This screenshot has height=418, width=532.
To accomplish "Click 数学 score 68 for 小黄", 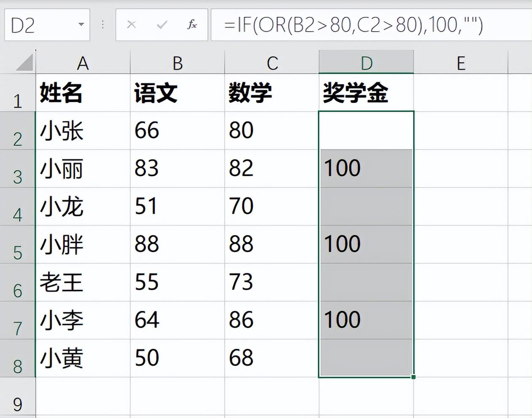I will (272, 358).
